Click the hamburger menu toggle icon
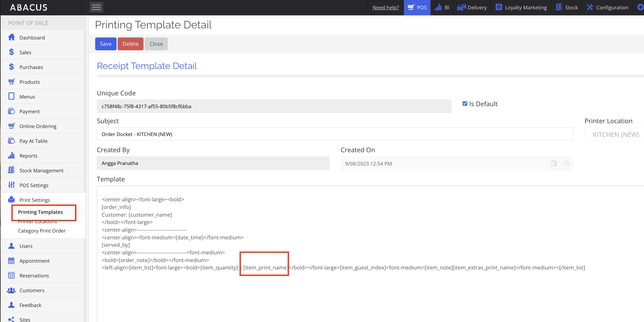Screen dimensions: 644x322 point(96,7)
